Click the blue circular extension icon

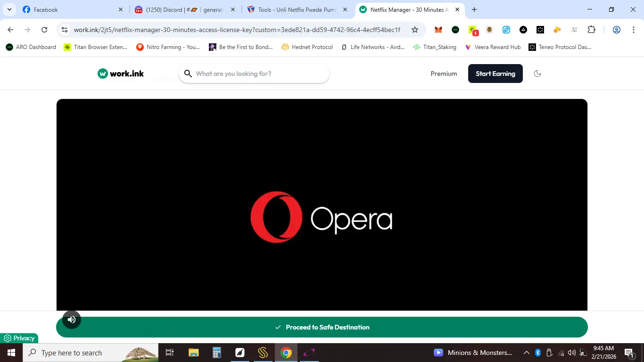tap(506, 30)
